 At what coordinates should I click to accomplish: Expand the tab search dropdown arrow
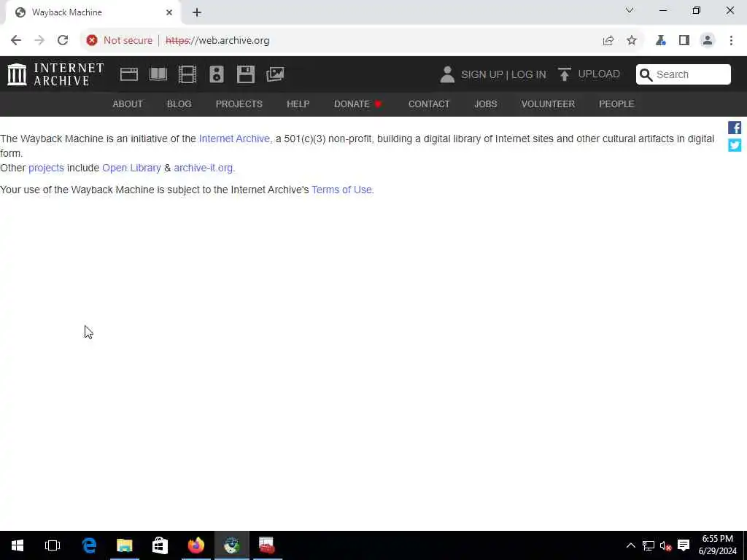(630, 10)
